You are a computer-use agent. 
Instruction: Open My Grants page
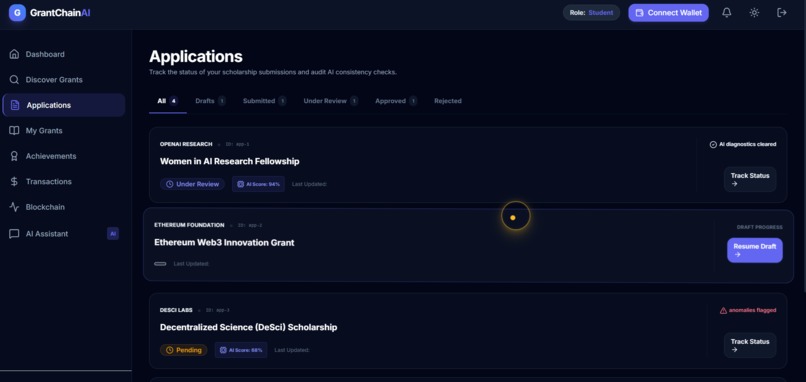pyautogui.click(x=64, y=131)
